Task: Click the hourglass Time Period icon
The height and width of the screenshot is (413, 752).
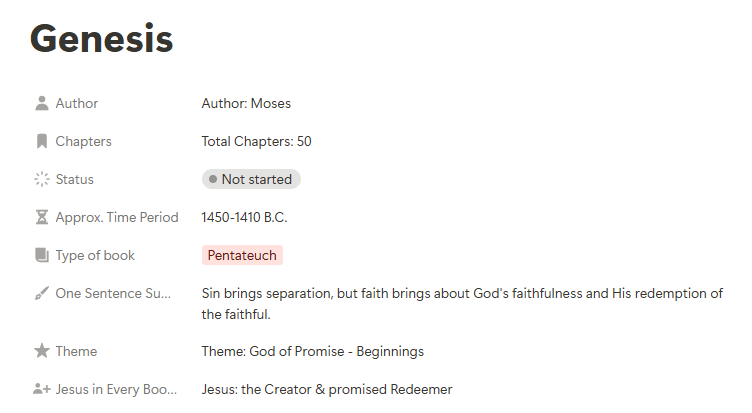Action: 42,217
